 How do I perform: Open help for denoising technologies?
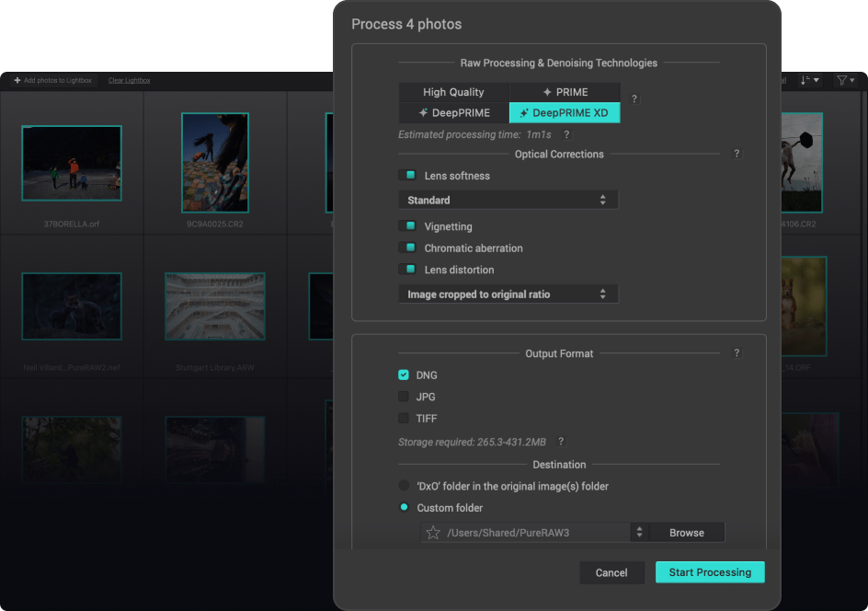tap(634, 98)
